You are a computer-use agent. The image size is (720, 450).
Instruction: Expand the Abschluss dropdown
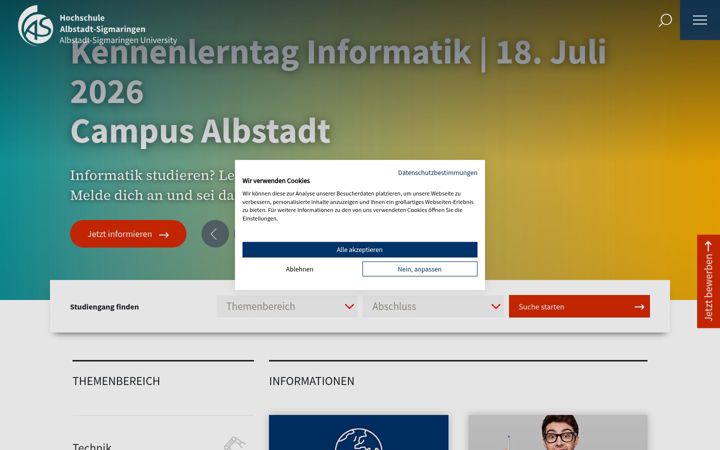pos(433,306)
